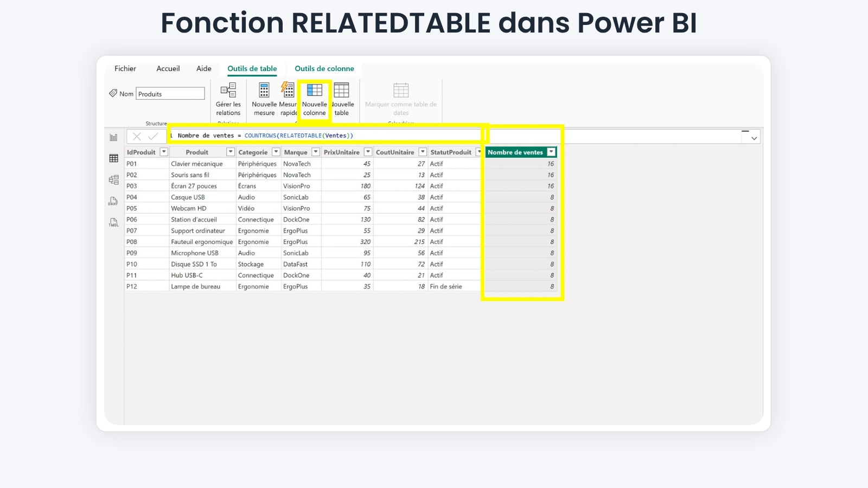This screenshot has width=868, height=488.
Task: Commit formula with the checkmark icon
Action: 154,136
